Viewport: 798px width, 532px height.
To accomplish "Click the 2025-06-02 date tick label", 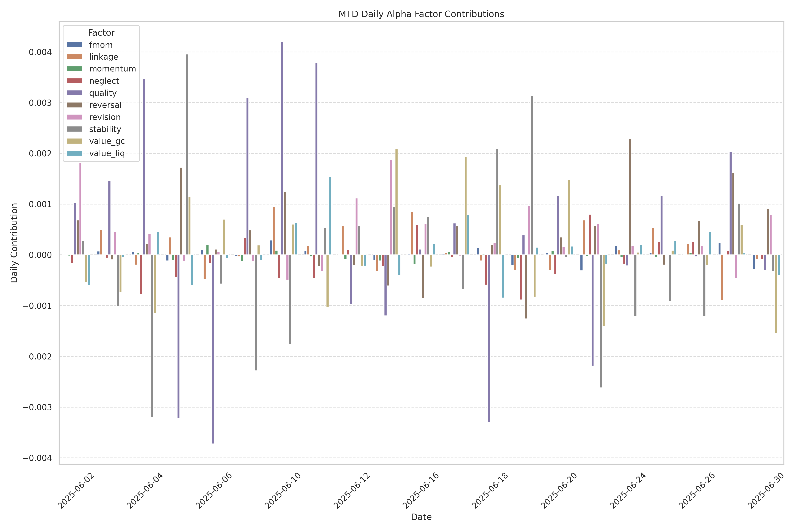I will pyautogui.click(x=76, y=491).
